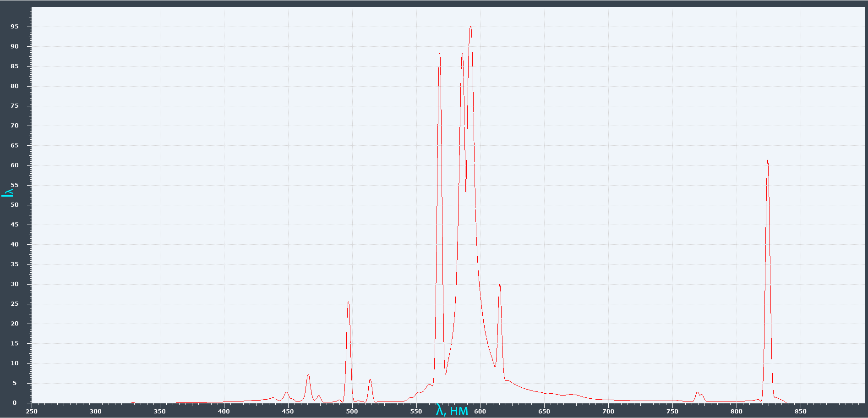Click the 700 tick label on the x-axis
The height and width of the screenshot is (418, 868).
click(608, 412)
